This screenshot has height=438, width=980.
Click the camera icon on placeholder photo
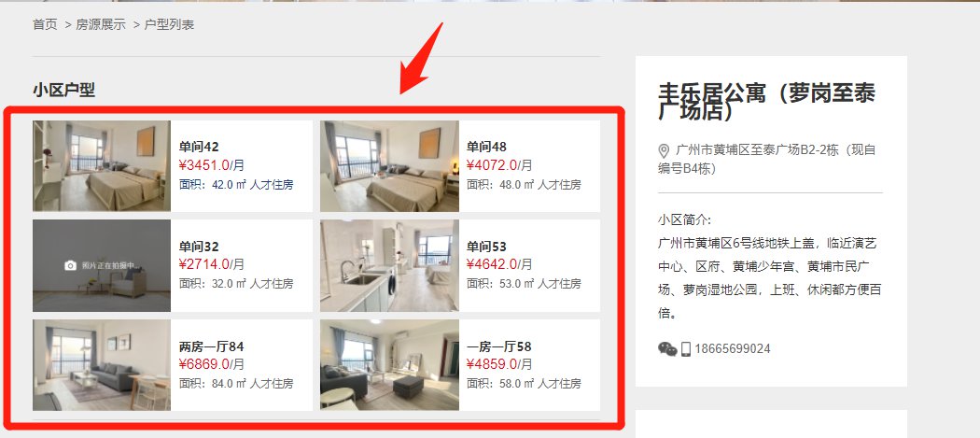71,265
